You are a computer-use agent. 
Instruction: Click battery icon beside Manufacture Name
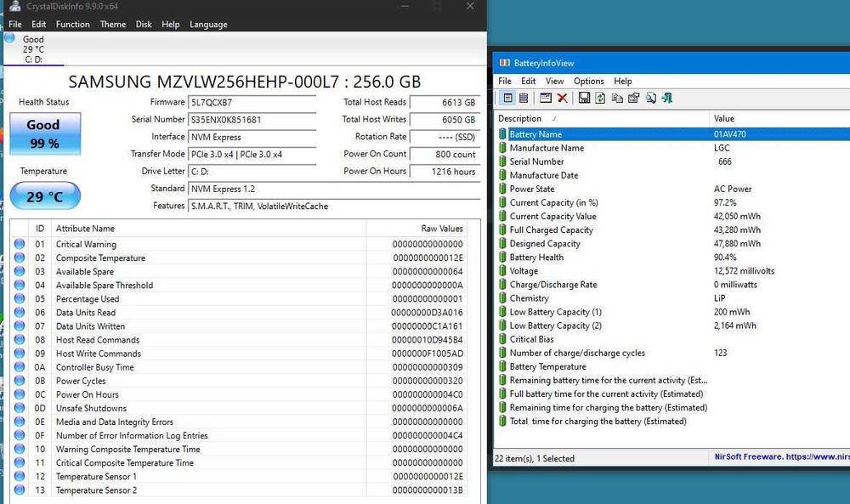tap(502, 148)
